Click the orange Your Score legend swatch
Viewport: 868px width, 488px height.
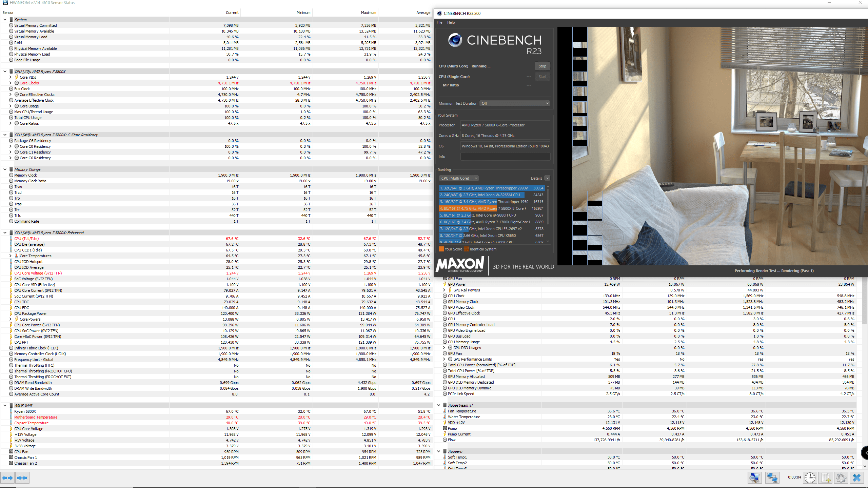[x=441, y=249]
